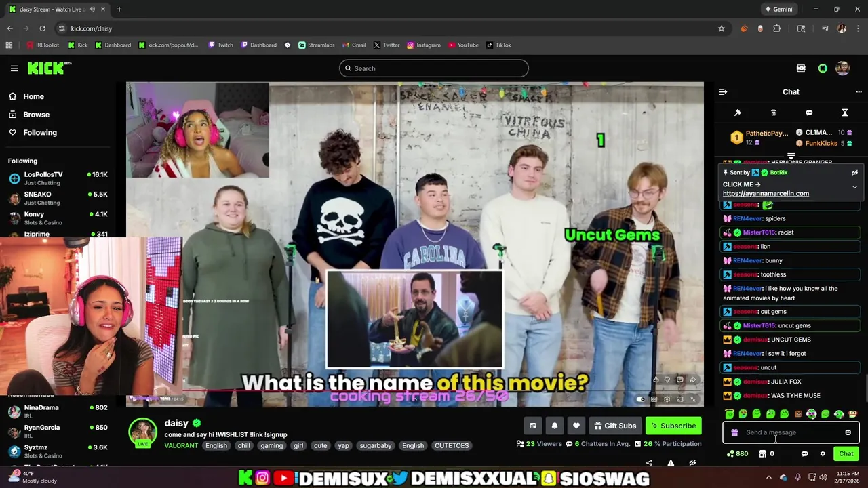The height and width of the screenshot is (488, 868).
Task: Click the green Chat send button
Action: pyautogui.click(x=846, y=453)
